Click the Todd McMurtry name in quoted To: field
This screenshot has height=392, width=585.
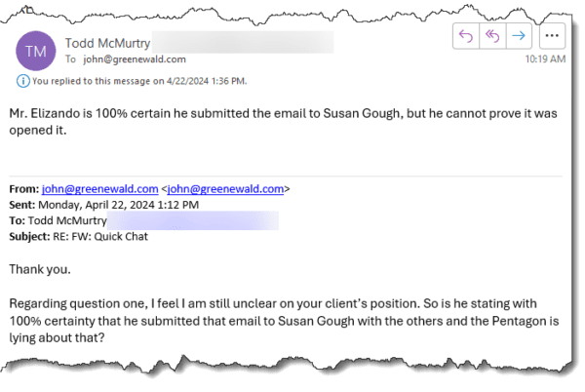coord(67,220)
